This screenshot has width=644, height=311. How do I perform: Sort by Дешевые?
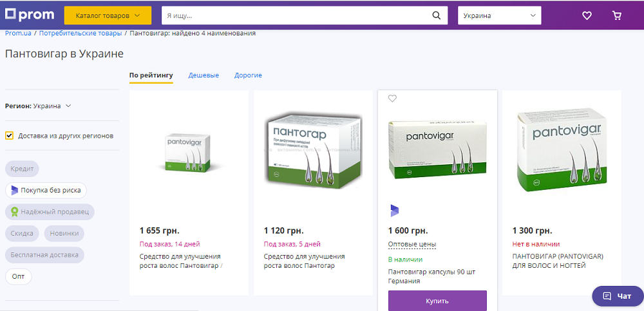pyautogui.click(x=204, y=75)
